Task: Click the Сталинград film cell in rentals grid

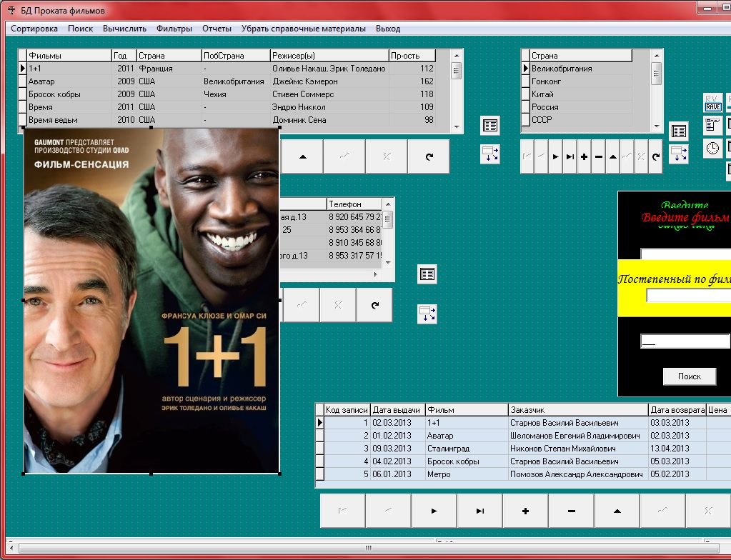Action: tap(467, 448)
